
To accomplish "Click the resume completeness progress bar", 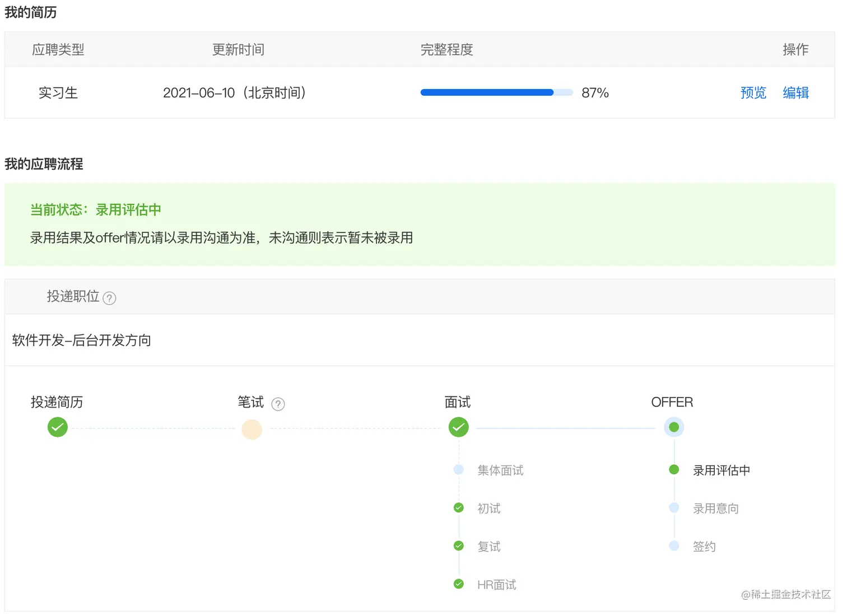I will point(497,92).
